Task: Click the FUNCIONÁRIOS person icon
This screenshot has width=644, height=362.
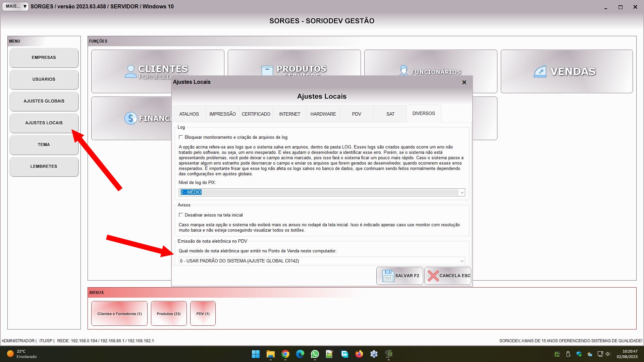Action: 404,70
